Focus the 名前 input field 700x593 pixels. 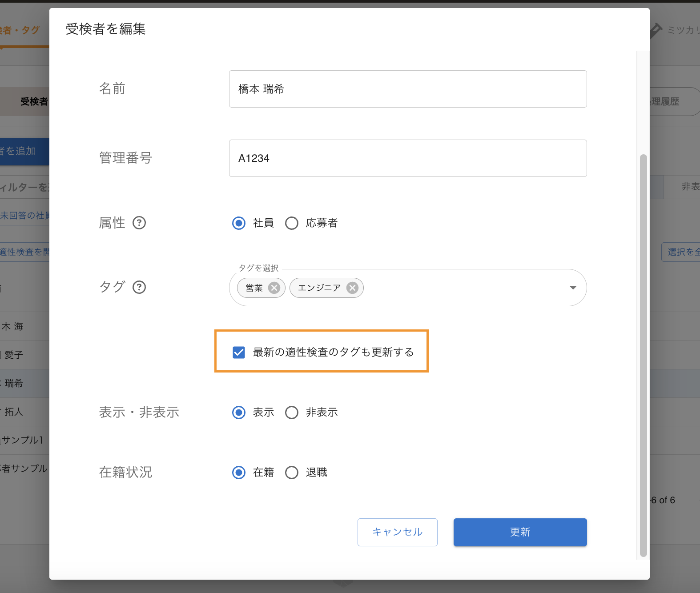tap(408, 89)
